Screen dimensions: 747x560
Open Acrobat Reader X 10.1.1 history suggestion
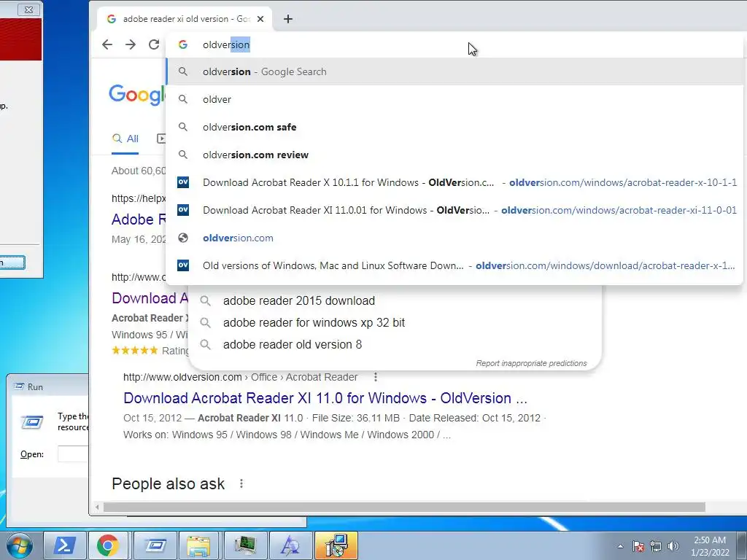click(455, 182)
